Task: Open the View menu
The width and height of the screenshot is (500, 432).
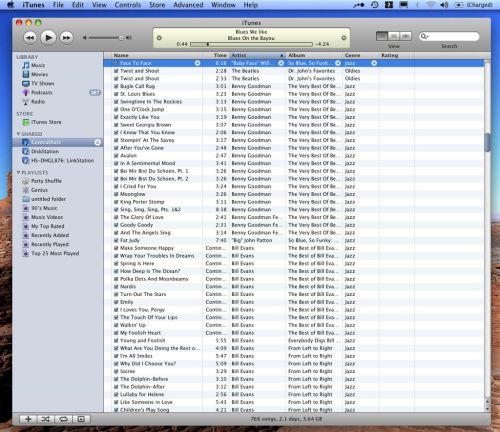Action: point(99,5)
